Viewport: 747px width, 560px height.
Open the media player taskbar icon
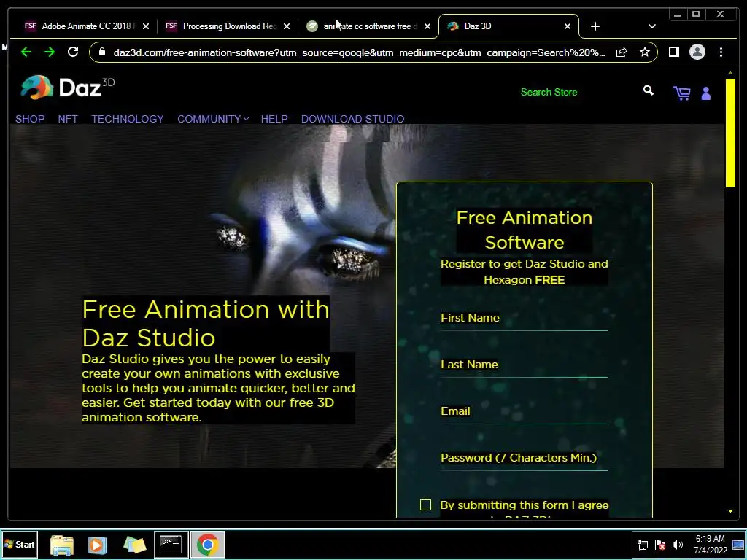point(97,545)
